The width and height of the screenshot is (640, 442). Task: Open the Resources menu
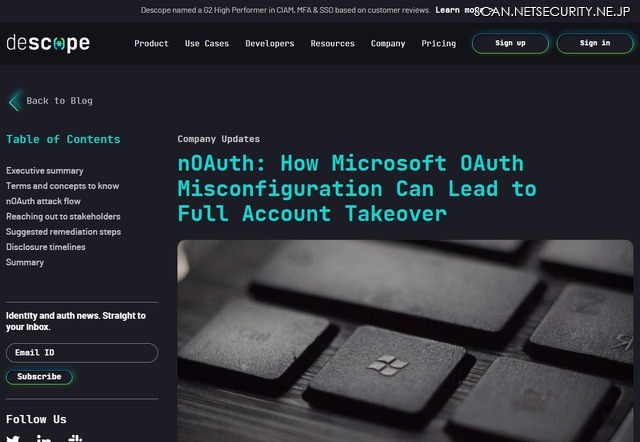332,43
